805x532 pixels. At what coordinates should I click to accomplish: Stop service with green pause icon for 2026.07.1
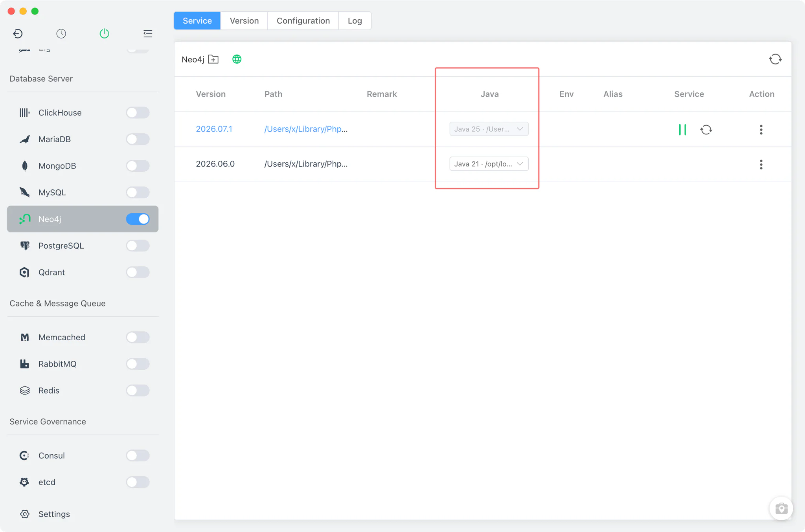point(682,129)
